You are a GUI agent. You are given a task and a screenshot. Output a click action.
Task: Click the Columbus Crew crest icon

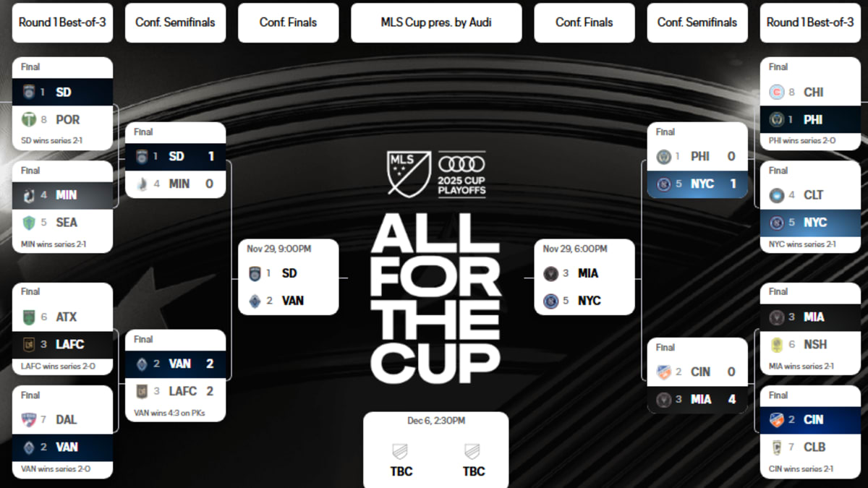pos(776,447)
